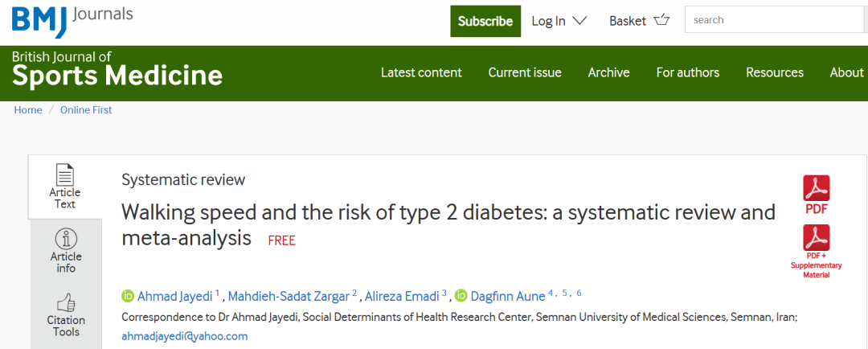Open the For authors menu
The image size is (868, 349).
[688, 72]
